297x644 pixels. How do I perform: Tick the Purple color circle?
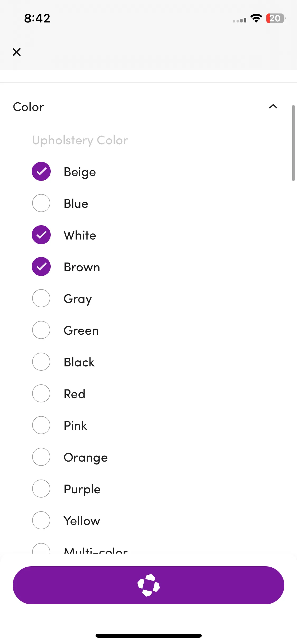pyautogui.click(x=41, y=489)
